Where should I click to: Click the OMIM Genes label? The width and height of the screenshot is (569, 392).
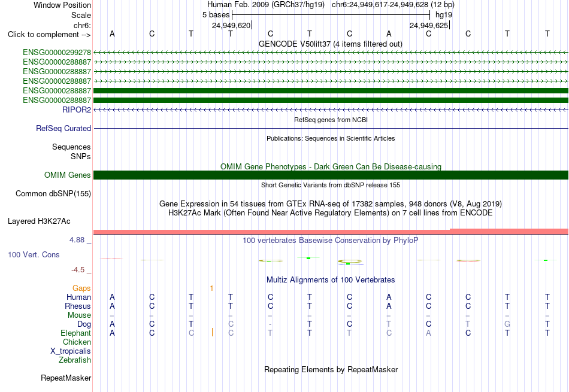coord(67,175)
